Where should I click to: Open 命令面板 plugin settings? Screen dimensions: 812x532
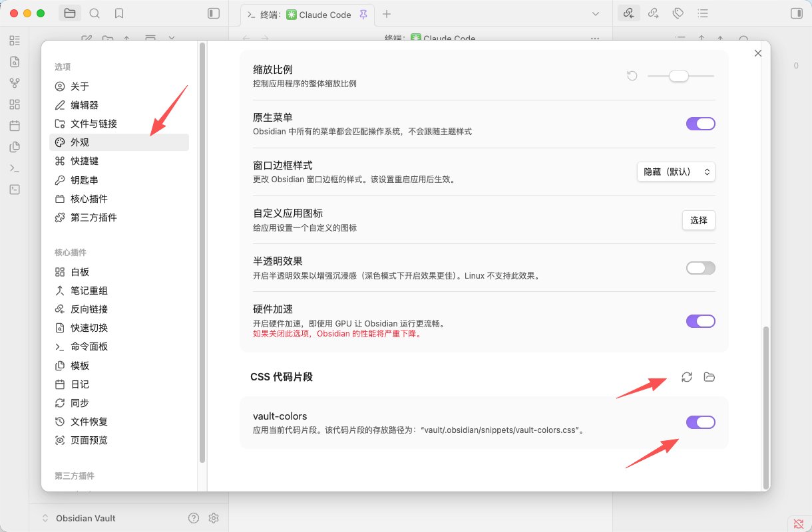(119, 346)
